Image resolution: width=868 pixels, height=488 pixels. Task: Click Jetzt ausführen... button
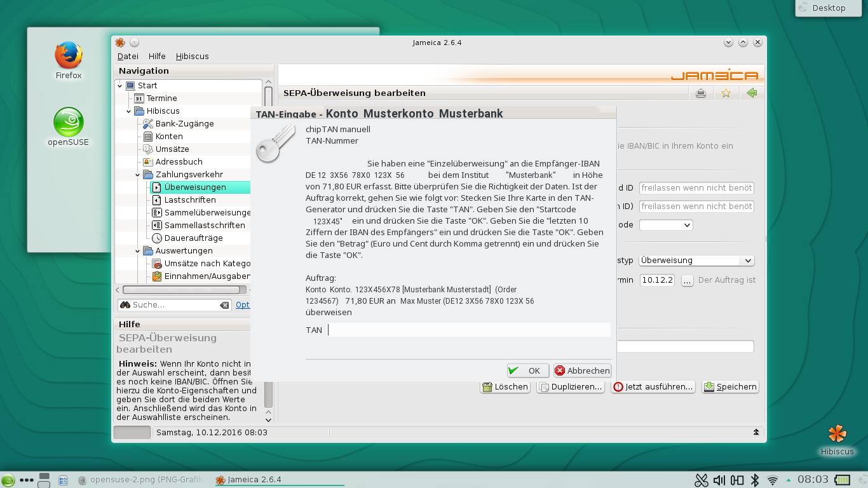653,387
